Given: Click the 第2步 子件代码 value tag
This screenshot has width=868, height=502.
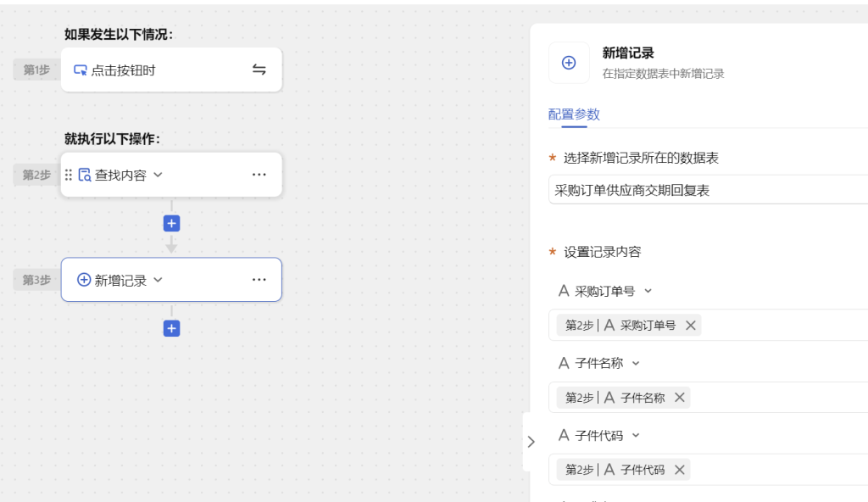Looking at the screenshot, I should tap(623, 470).
